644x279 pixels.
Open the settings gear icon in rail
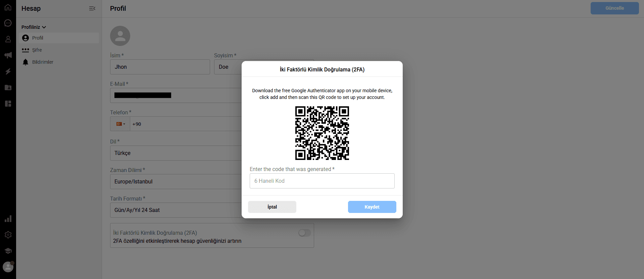(x=8, y=235)
